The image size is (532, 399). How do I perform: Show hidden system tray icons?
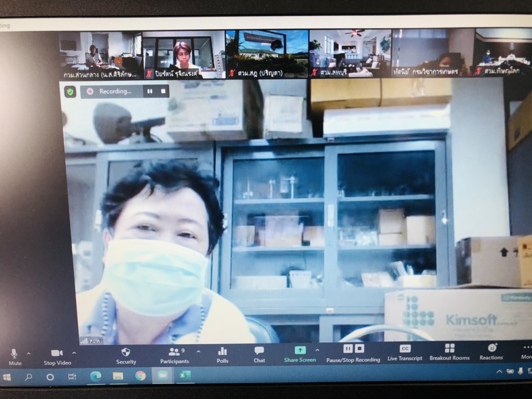click(499, 371)
